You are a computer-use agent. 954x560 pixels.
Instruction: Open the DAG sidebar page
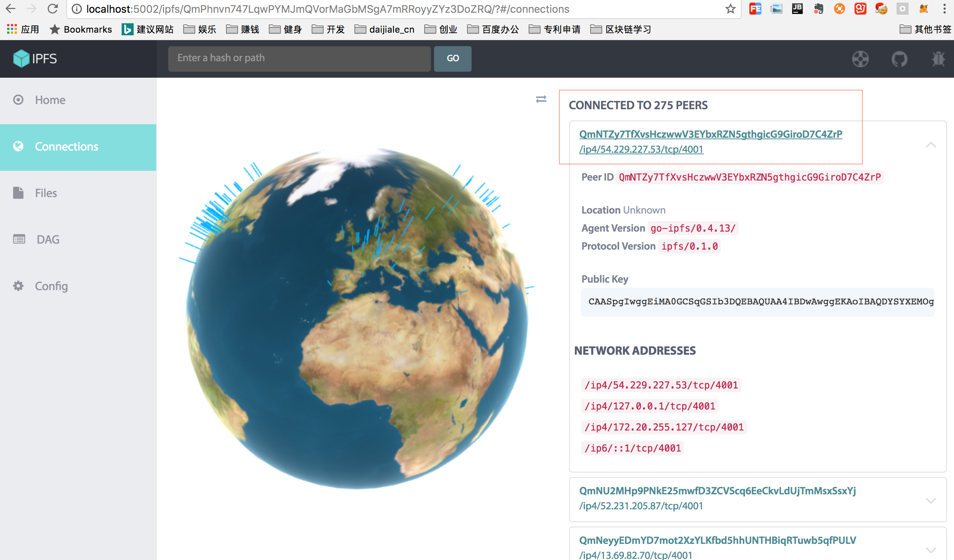click(48, 239)
